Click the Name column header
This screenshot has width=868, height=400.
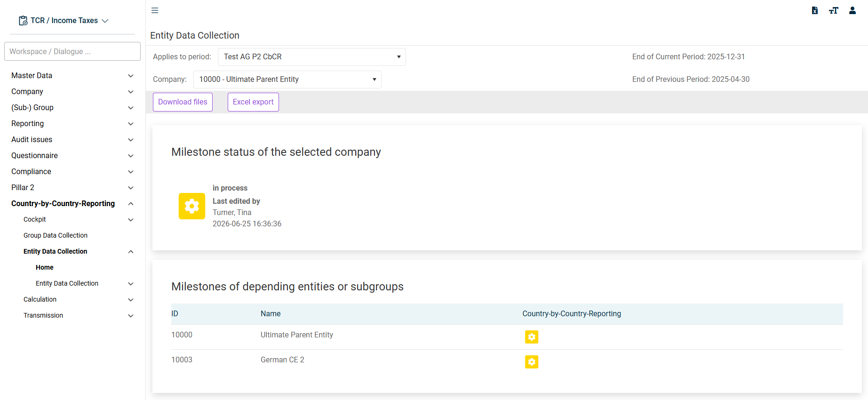click(x=271, y=314)
